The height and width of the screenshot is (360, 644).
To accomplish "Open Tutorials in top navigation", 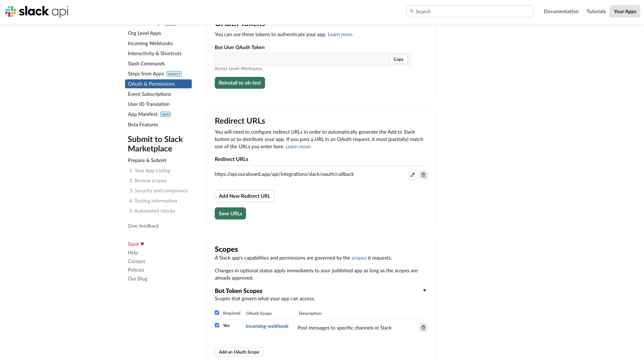I will (x=596, y=11).
